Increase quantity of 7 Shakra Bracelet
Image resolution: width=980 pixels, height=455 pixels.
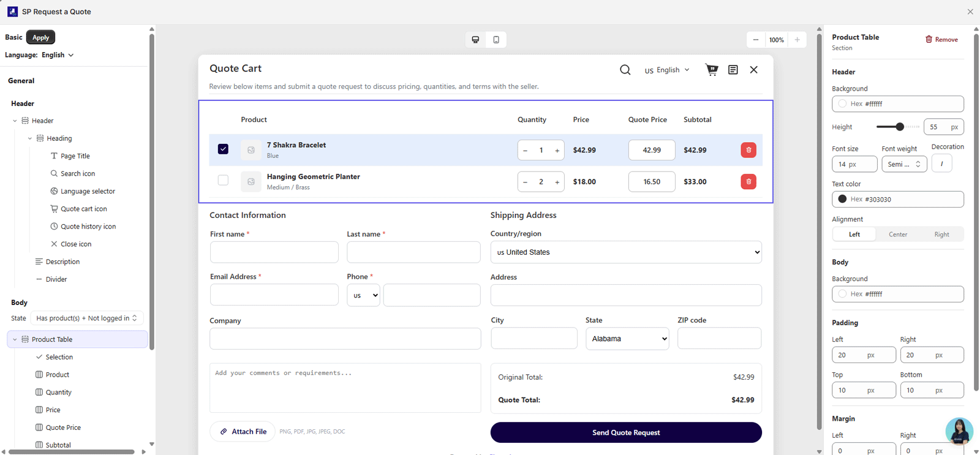[x=557, y=150]
